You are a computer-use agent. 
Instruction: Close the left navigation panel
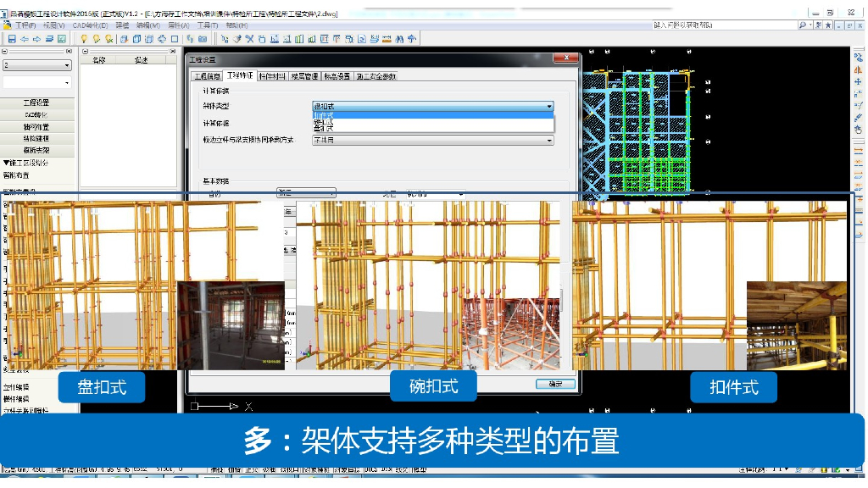69,51
